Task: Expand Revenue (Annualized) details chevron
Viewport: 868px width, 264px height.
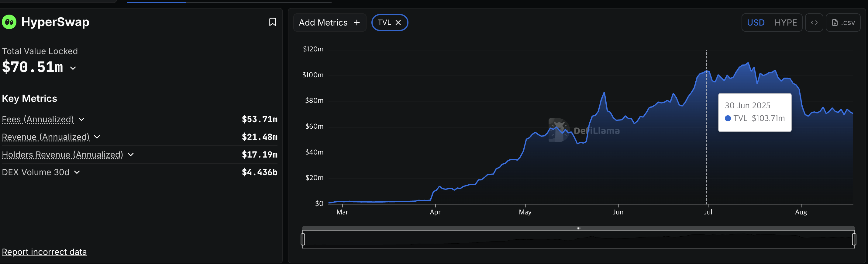Action: coord(97,137)
